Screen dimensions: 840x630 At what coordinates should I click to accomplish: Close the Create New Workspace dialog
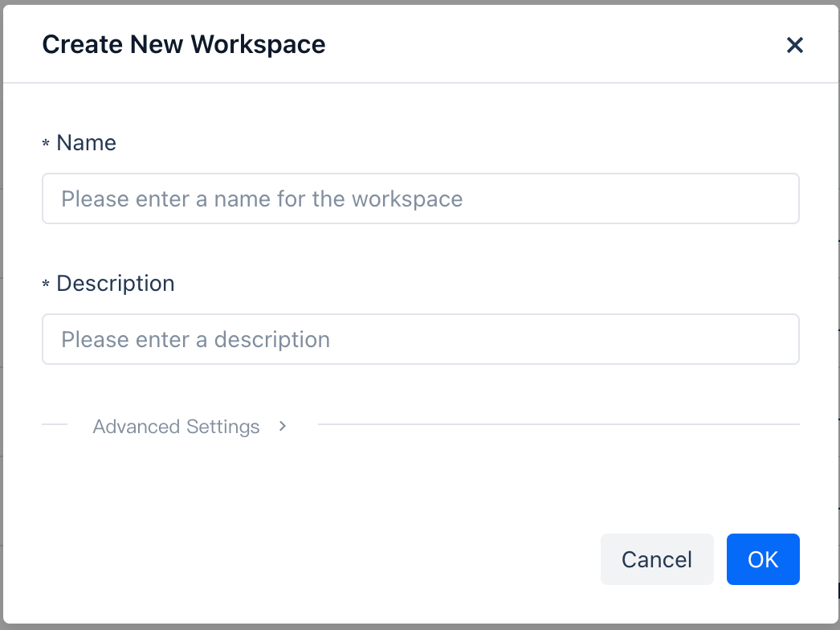click(x=794, y=45)
